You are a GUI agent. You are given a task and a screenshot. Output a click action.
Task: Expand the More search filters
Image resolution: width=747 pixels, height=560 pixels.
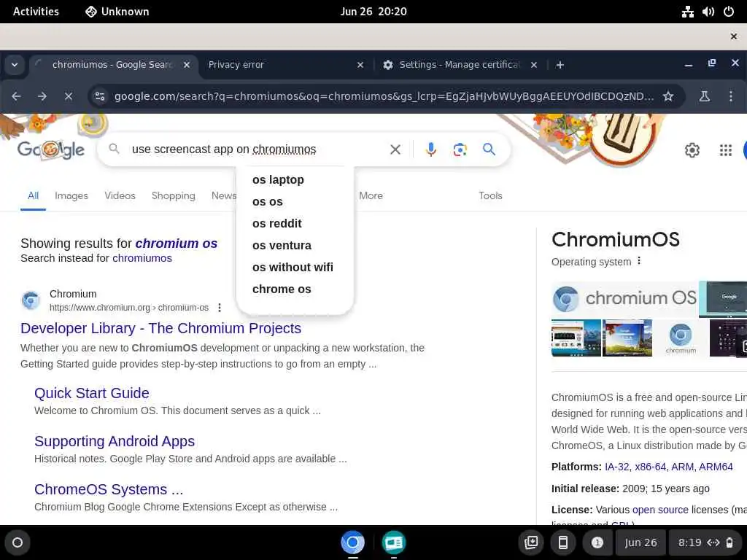[x=371, y=195]
